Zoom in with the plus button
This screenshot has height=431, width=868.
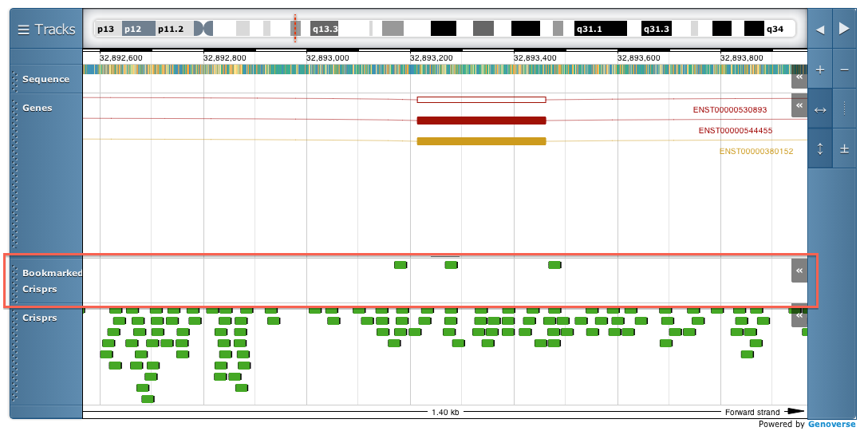820,69
